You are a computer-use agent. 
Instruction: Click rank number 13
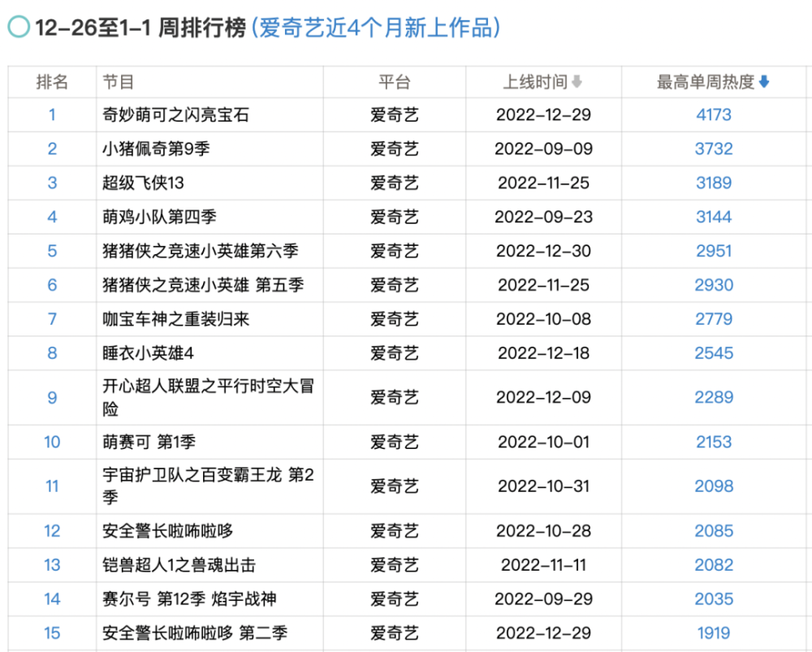coord(52,565)
